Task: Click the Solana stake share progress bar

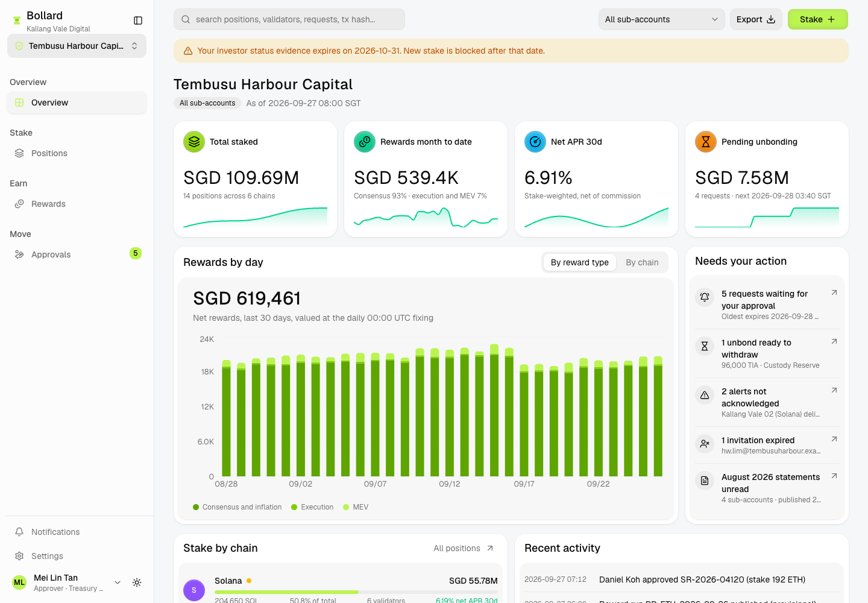Action: pos(356,592)
